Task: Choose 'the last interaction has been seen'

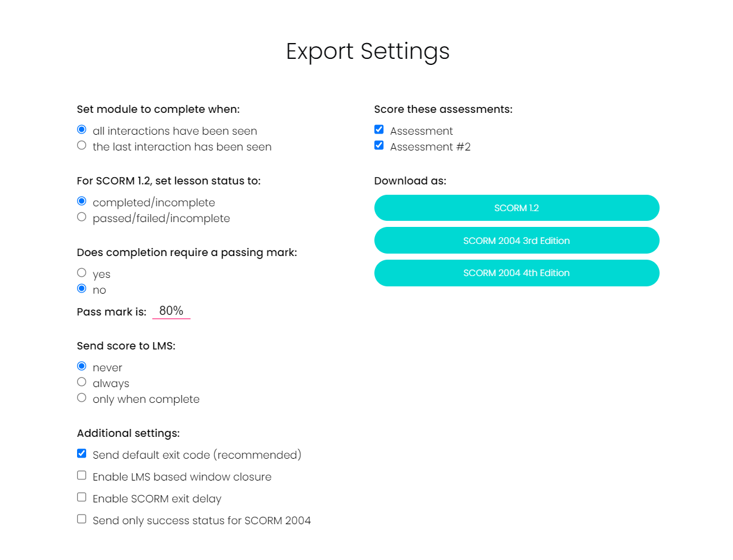Action: [x=82, y=146]
